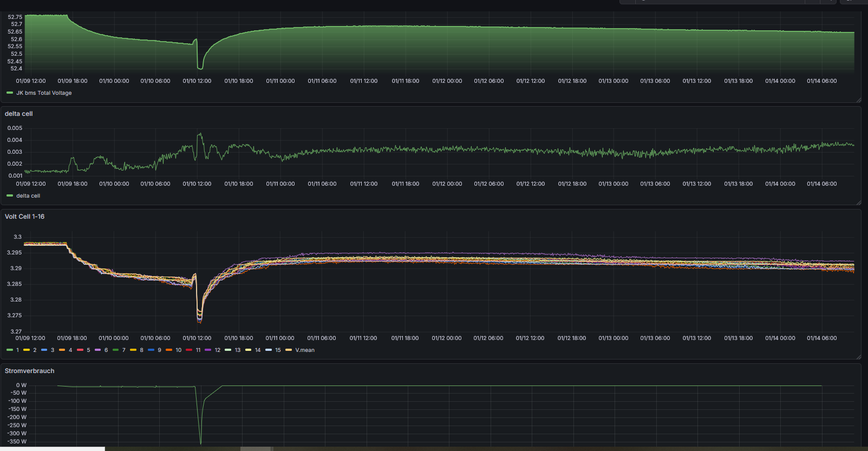Toggle V.mean series visibility in legend

coord(304,350)
